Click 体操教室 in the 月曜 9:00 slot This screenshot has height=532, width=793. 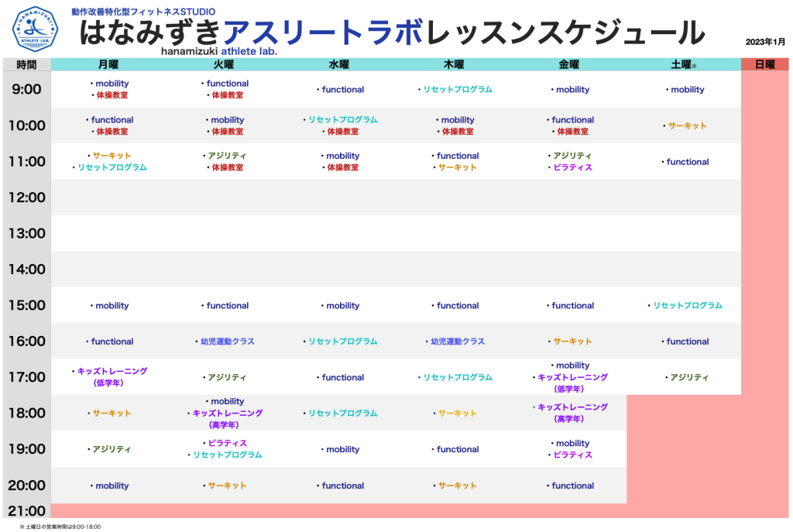coord(112,95)
